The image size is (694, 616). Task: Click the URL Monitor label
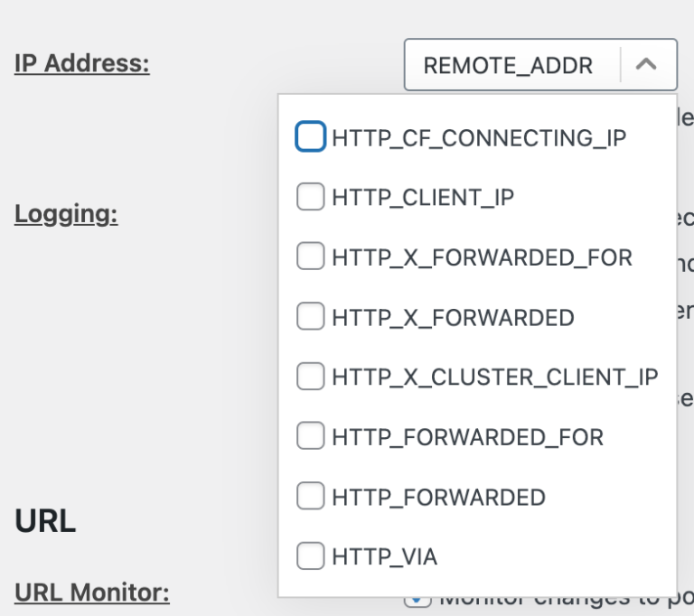click(x=92, y=593)
